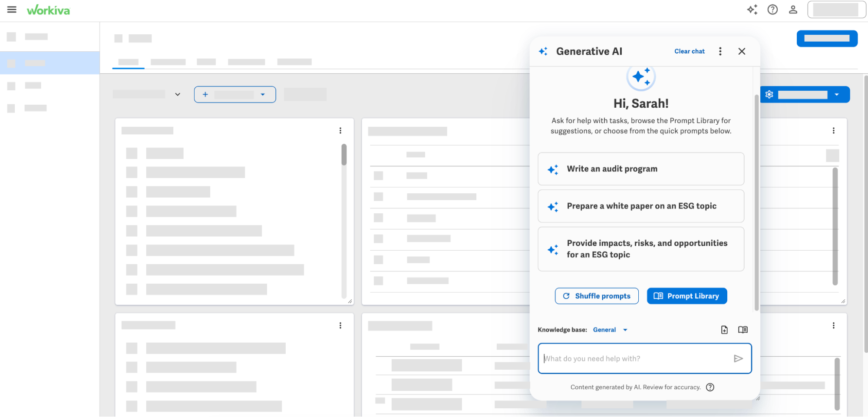This screenshot has height=417, width=868.
Task: Open the sparkles AI icon in the top bar
Action: click(x=752, y=10)
